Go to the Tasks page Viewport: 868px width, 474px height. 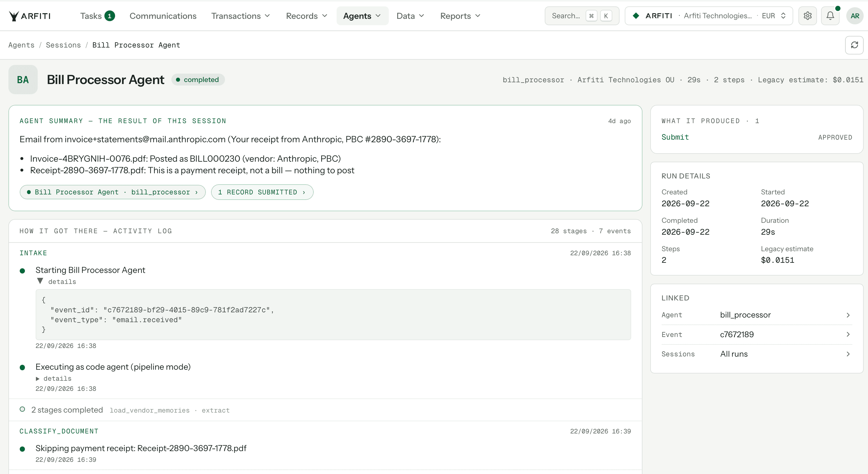point(91,16)
